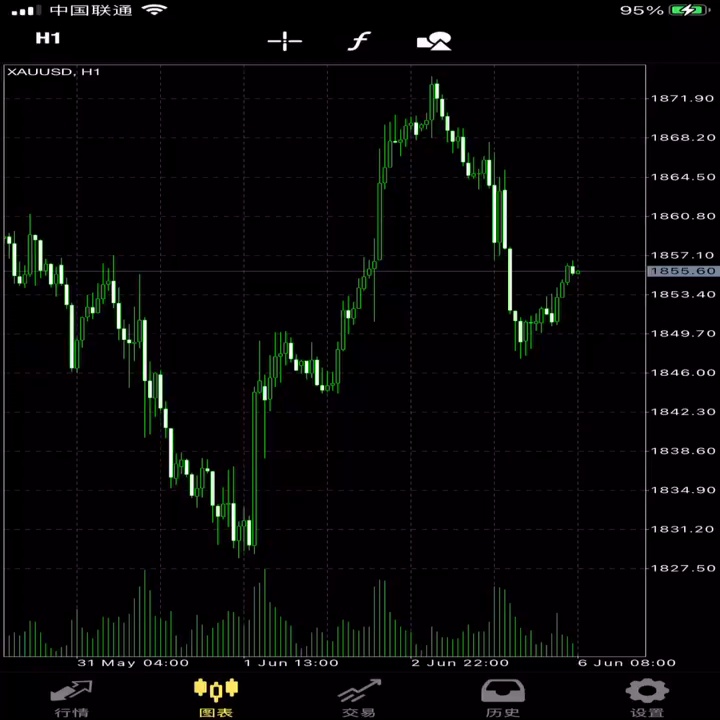Screen dimensions: 720x720
Task: Click the 2 Jun 22:00 time label
Action: click(460, 663)
